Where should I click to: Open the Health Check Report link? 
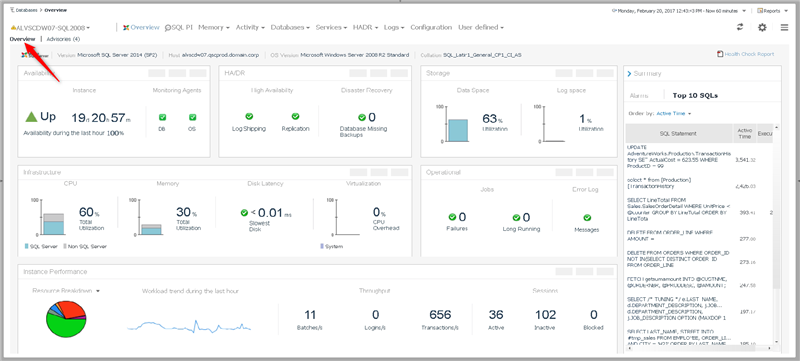click(749, 54)
